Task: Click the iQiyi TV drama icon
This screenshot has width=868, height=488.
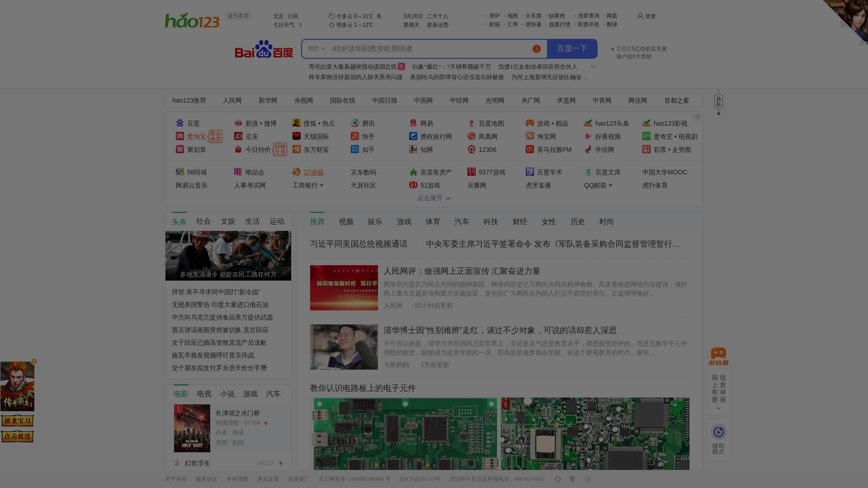Action: click(x=646, y=136)
